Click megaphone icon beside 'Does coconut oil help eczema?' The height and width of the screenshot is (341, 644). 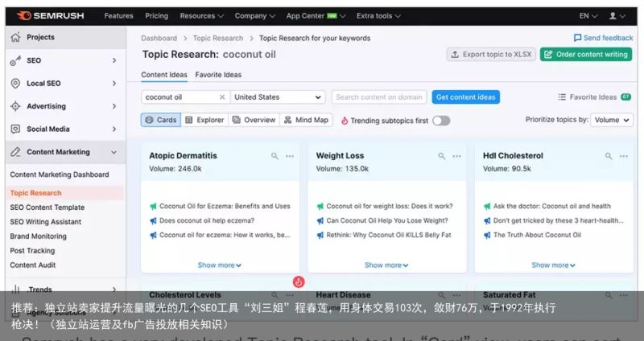153,221
